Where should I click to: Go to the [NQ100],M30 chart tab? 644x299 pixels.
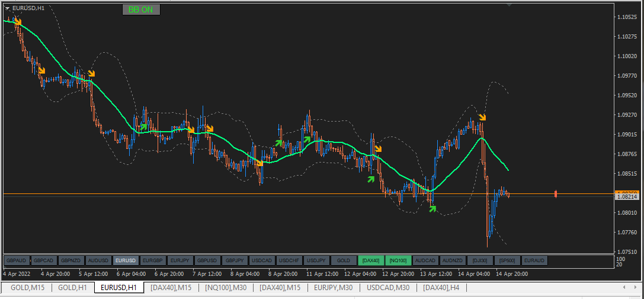226,288
